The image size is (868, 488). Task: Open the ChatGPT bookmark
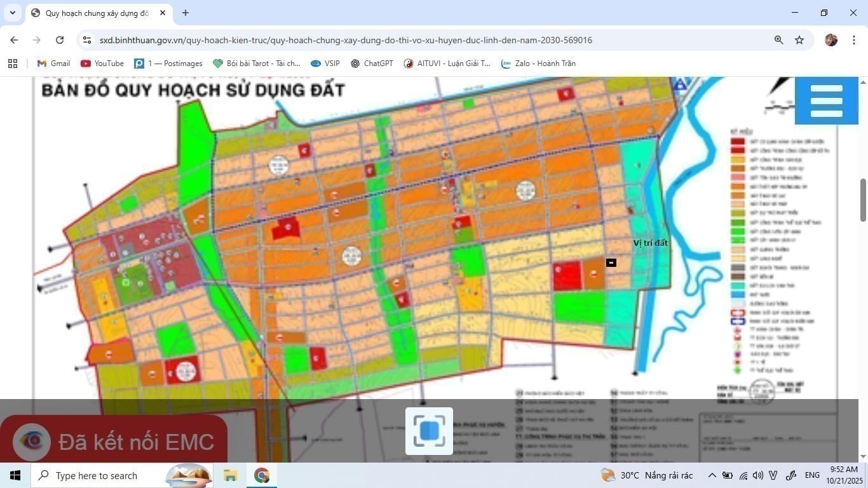[372, 63]
